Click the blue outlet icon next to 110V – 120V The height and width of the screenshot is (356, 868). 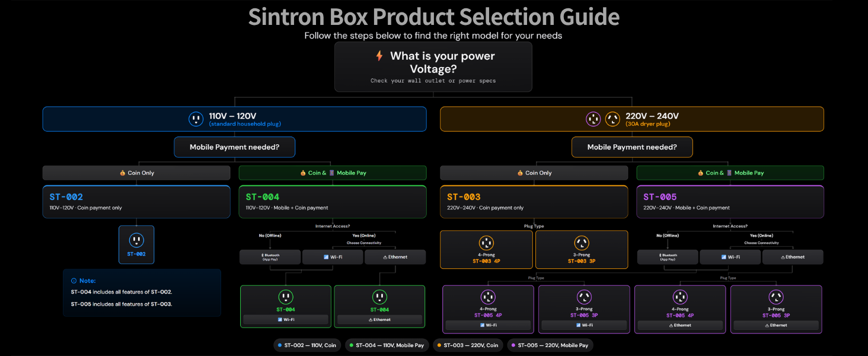196,119
